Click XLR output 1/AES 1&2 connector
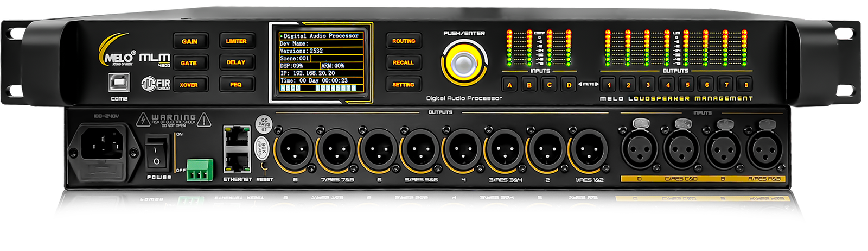 coord(589,149)
